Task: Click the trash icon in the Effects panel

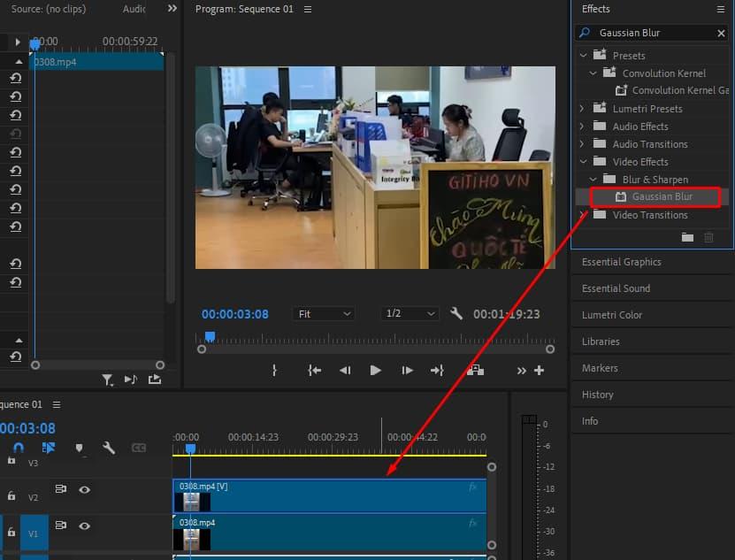Action: [x=708, y=237]
